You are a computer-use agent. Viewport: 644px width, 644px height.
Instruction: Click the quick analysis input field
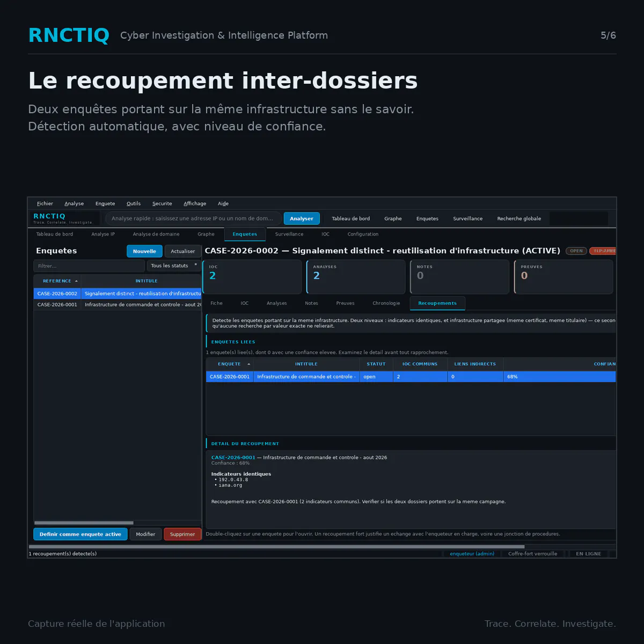pos(193,218)
